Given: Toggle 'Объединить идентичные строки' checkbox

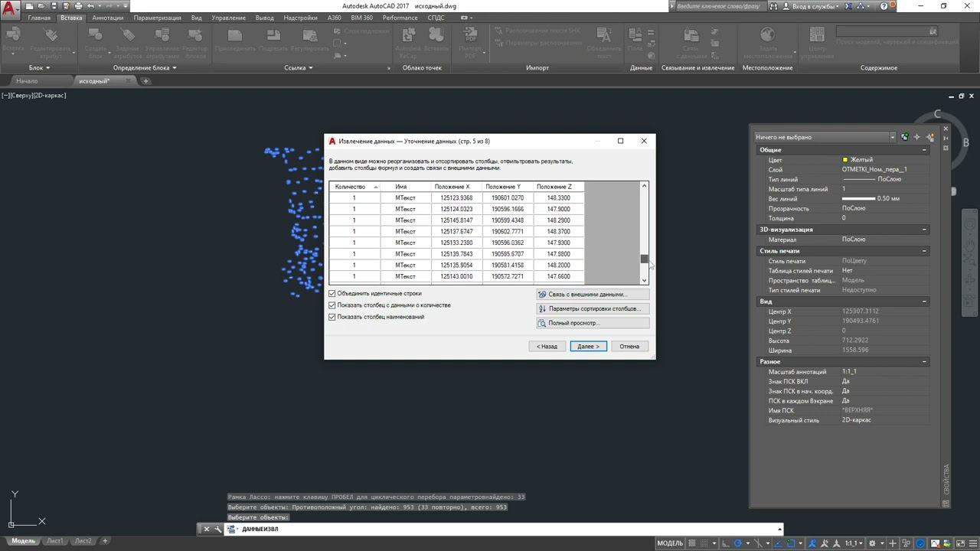Looking at the screenshot, I should pos(332,294).
